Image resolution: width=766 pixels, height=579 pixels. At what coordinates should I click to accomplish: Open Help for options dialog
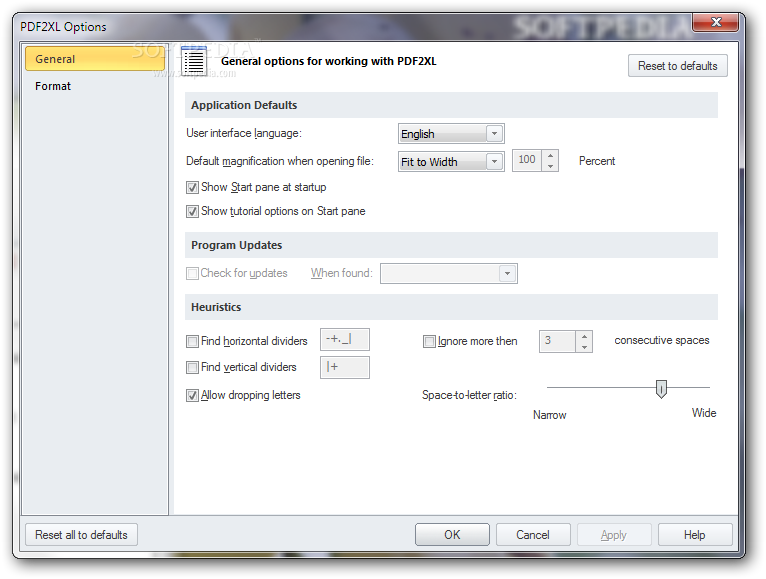(695, 535)
